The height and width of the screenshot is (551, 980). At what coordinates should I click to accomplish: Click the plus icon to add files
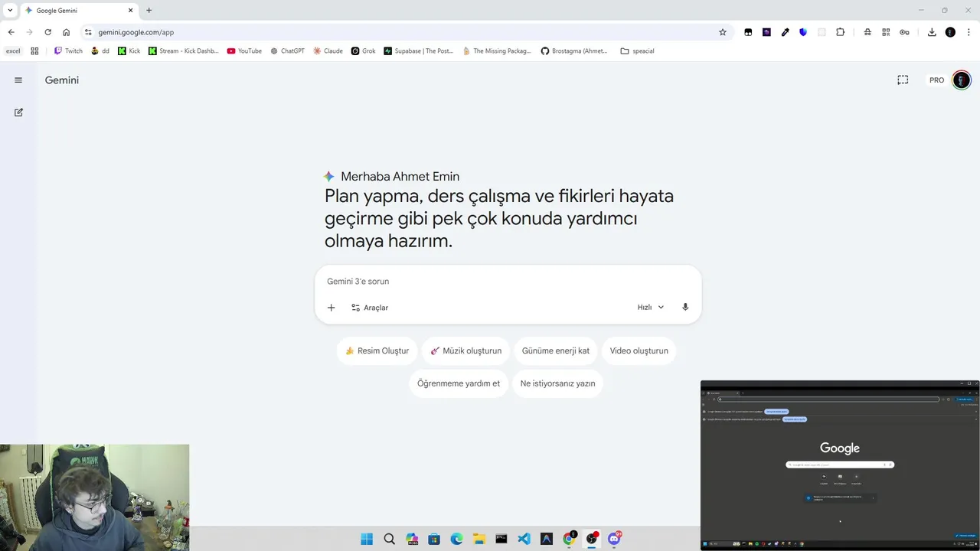click(x=332, y=308)
